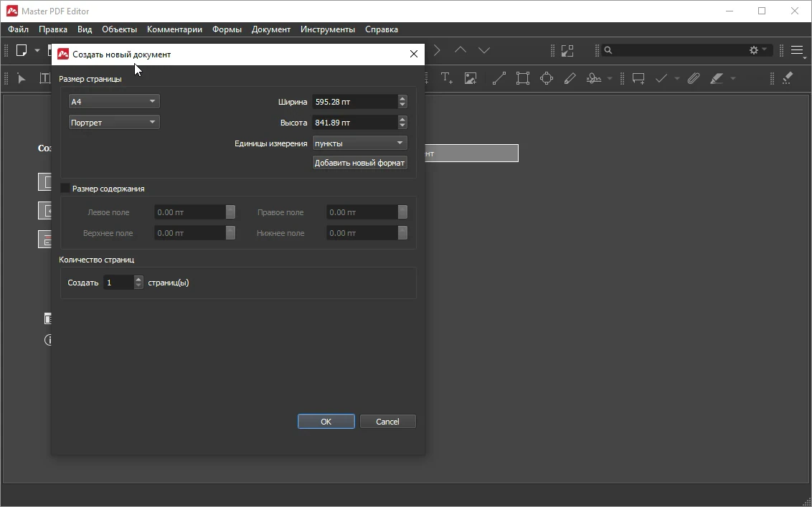Close the Создать новый документ dialog
Screen dimensions: 812x507
414,54
